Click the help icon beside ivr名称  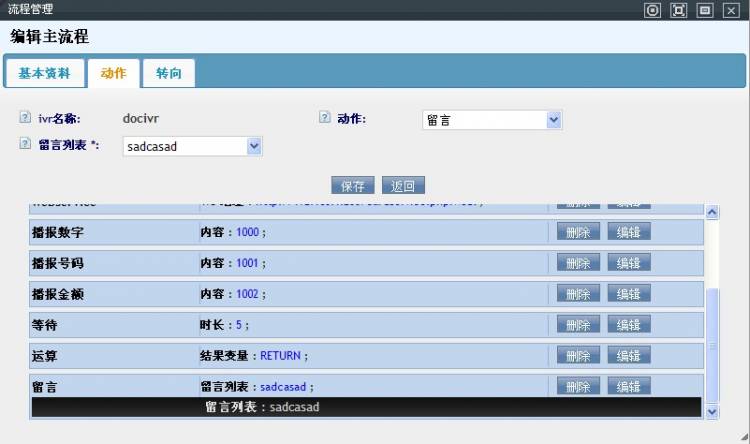point(25,118)
